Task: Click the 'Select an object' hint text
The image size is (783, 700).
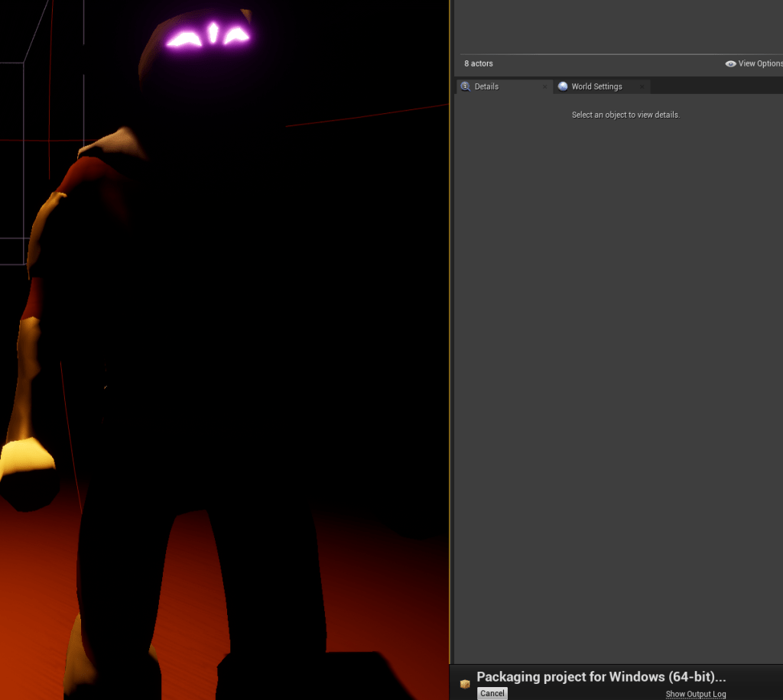Action: pos(625,115)
